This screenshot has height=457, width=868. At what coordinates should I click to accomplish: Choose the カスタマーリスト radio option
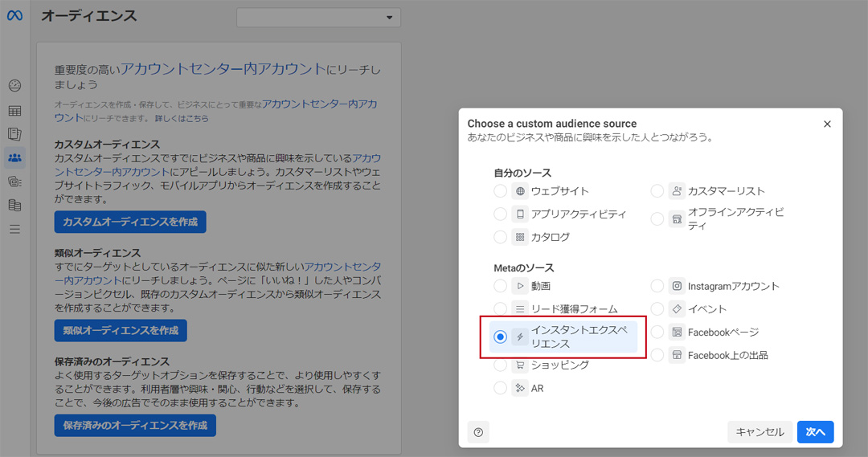[657, 191]
